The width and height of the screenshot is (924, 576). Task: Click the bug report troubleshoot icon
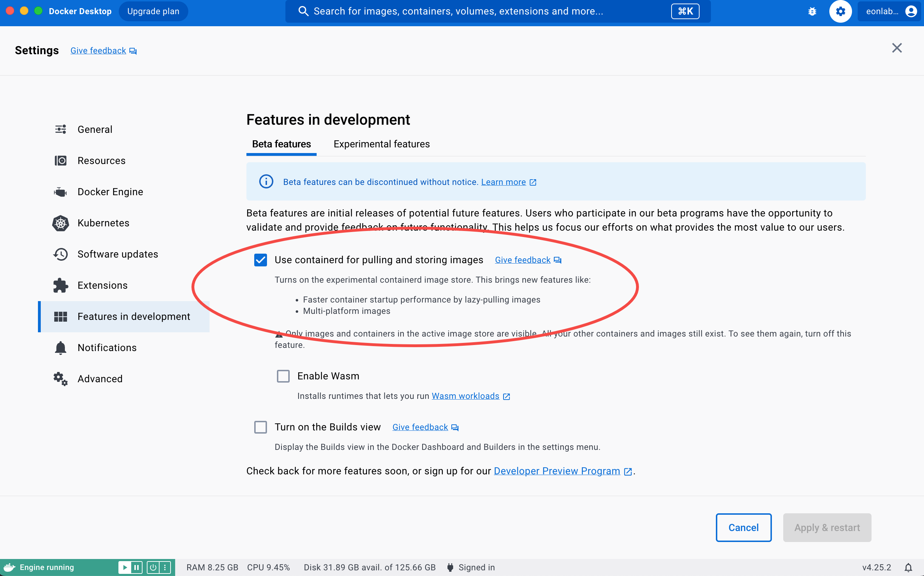point(812,11)
